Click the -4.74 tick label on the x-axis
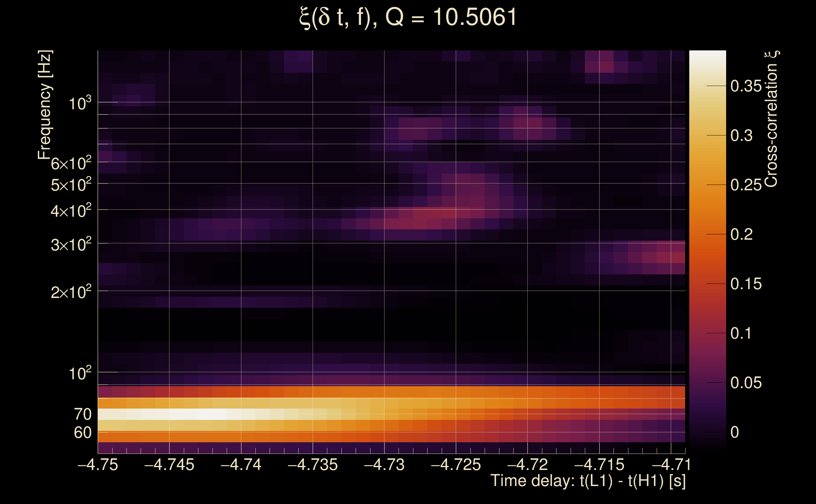This screenshot has width=816, height=504. click(241, 465)
